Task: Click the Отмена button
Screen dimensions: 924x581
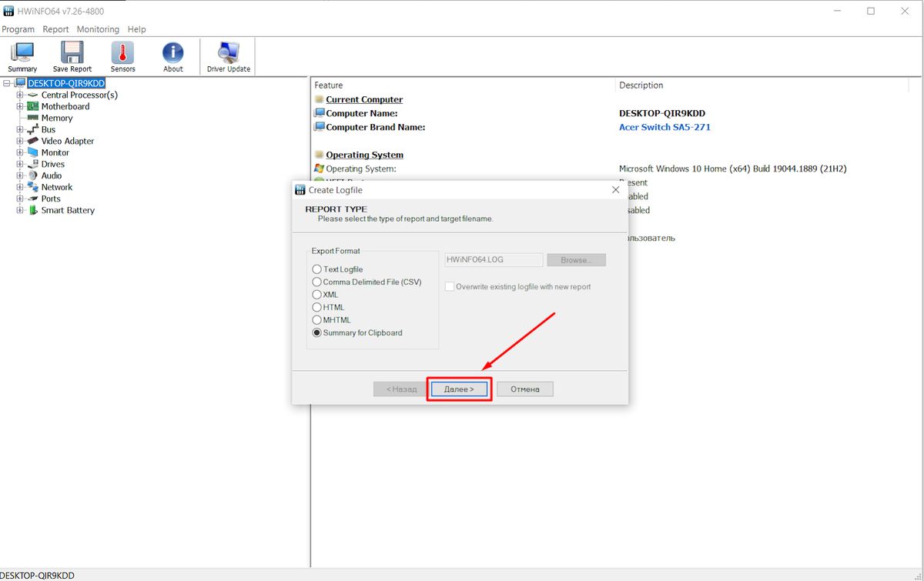Action: pyautogui.click(x=524, y=389)
